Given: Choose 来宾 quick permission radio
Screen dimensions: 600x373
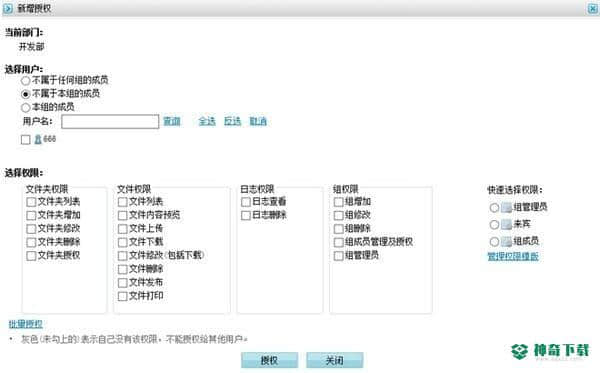Looking at the screenshot, I should click(x=494, y=224).
